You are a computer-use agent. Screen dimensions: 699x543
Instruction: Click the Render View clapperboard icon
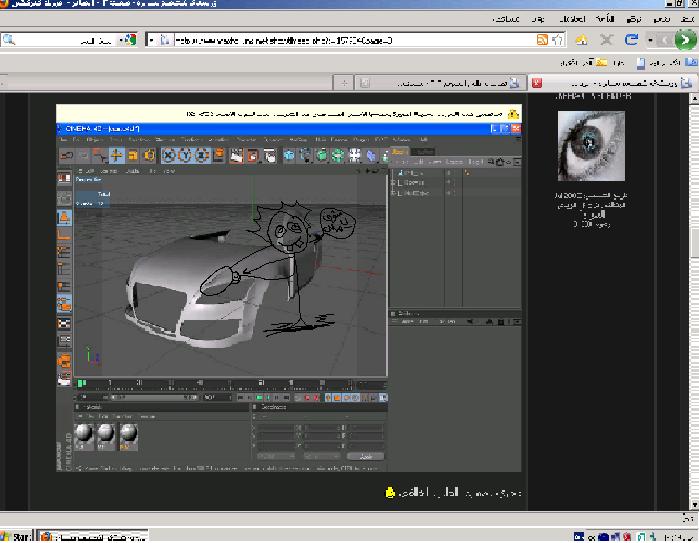point(236,156)
